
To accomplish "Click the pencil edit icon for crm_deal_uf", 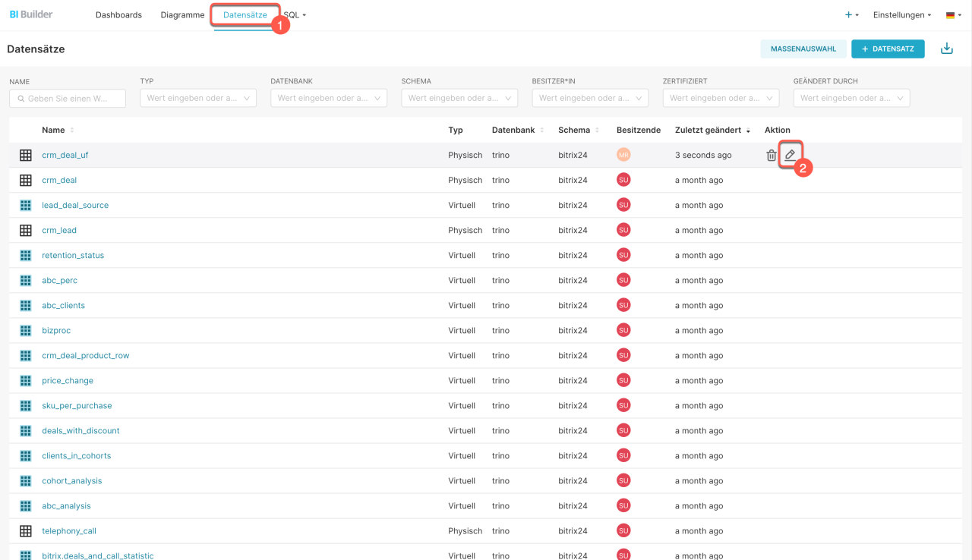I will coord(790,155).
